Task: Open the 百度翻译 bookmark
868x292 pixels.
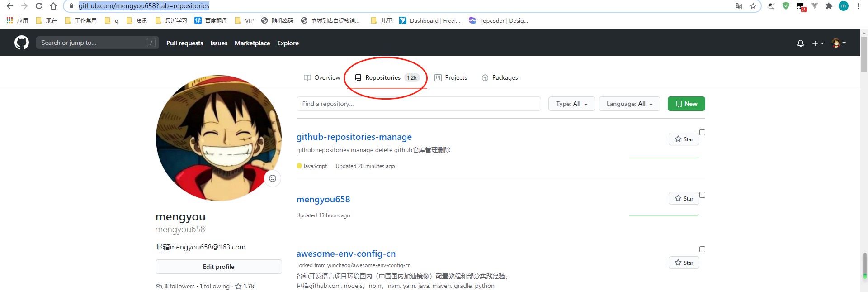Action: (211, 20)
